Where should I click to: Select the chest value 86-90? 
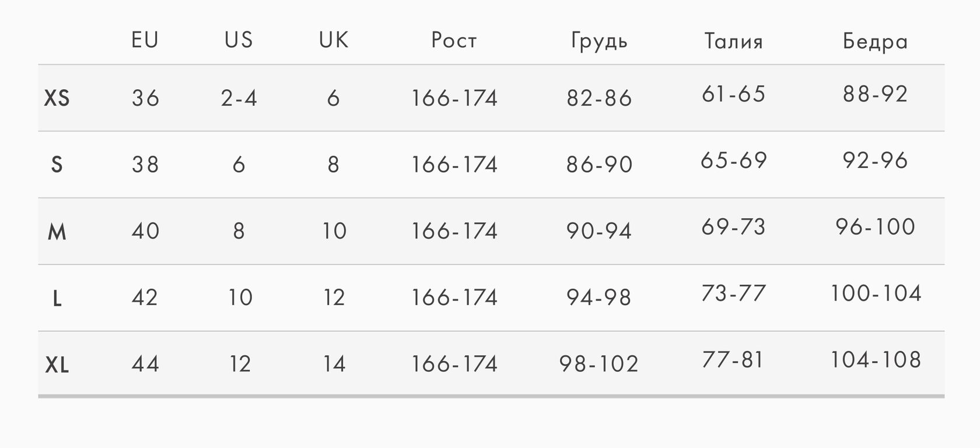[599, 164]
